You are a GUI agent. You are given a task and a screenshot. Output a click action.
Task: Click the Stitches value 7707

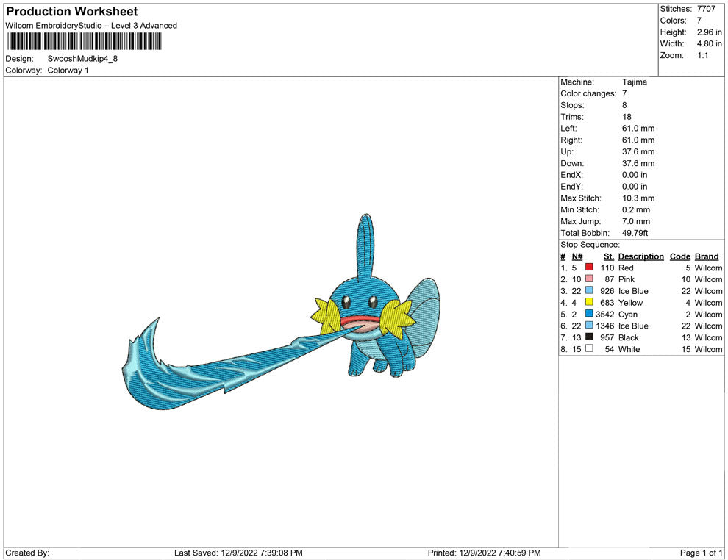click(706, 9)
